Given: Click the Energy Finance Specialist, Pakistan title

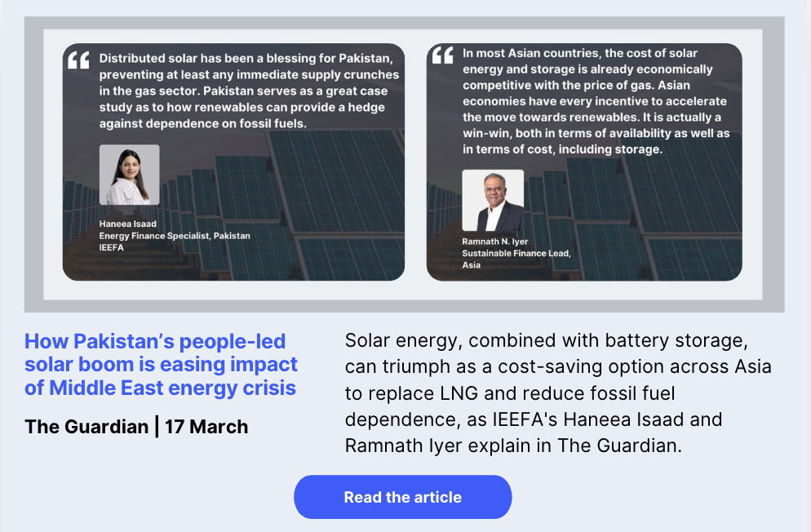Looking at the screenshot, I should click(175, 236).
